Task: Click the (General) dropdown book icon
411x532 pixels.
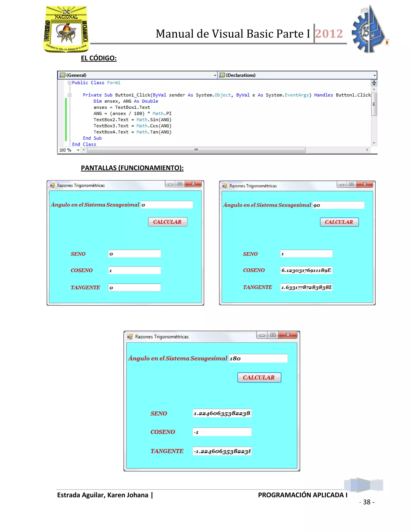Action: coord(63,75)
